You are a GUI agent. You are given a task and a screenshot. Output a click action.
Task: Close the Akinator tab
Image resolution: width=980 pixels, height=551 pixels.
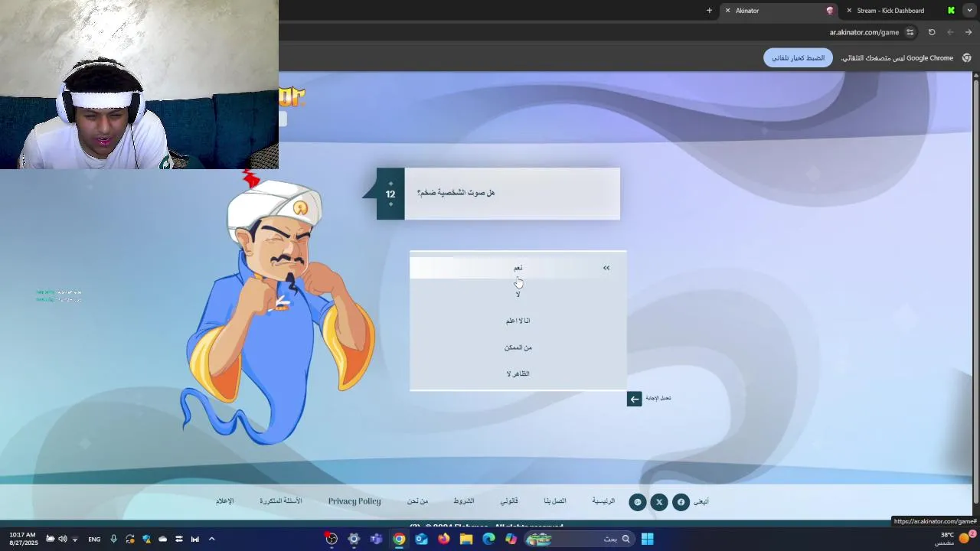(727, 11)
